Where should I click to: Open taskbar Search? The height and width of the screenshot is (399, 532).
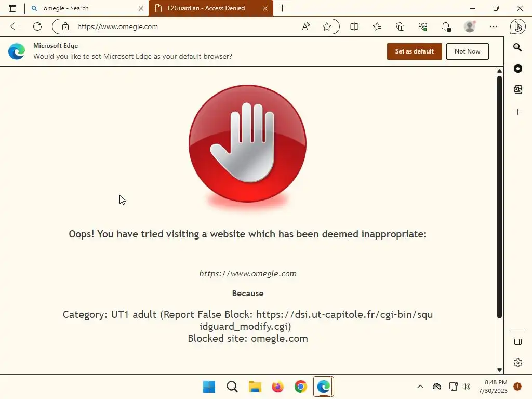tap(232, 387)
